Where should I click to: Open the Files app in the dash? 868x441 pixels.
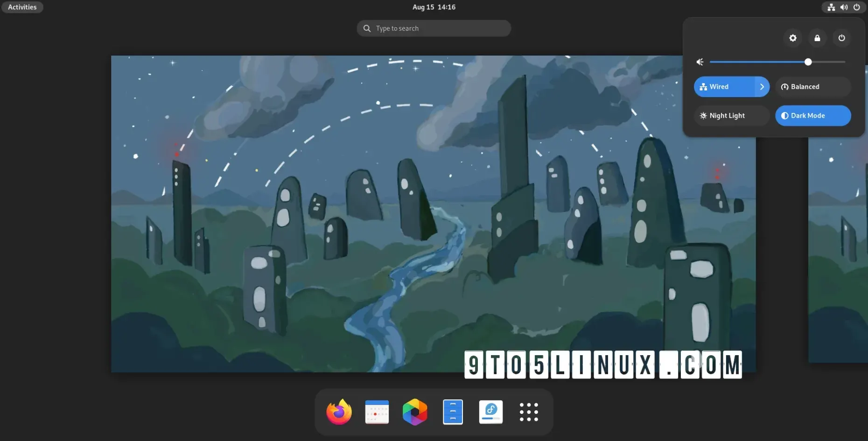pyautogui.click(x=453, y=412)
